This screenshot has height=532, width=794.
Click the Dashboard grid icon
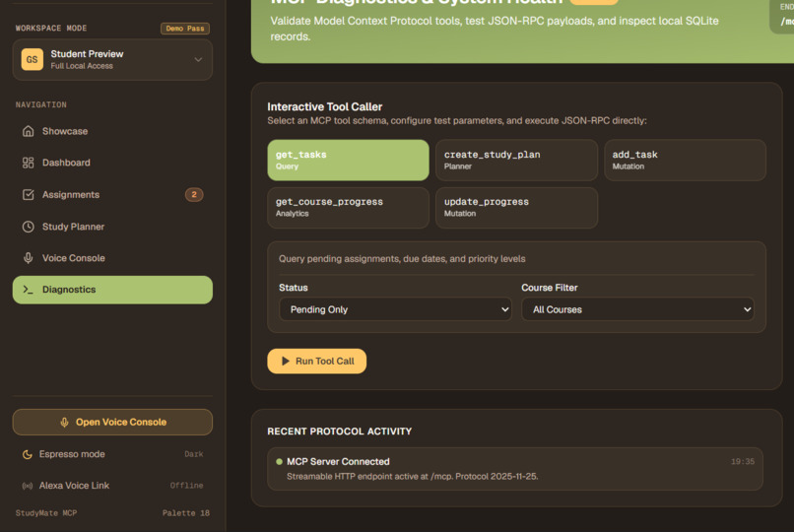pos(29,163)
